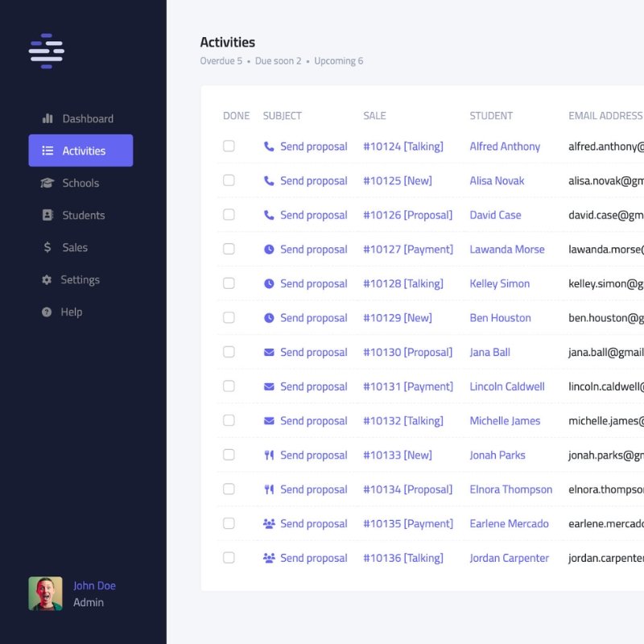This screenshot has width=644, height=644.
Task: Click the group icon on Earlene Mercado's row
Action: pos(266,523)
